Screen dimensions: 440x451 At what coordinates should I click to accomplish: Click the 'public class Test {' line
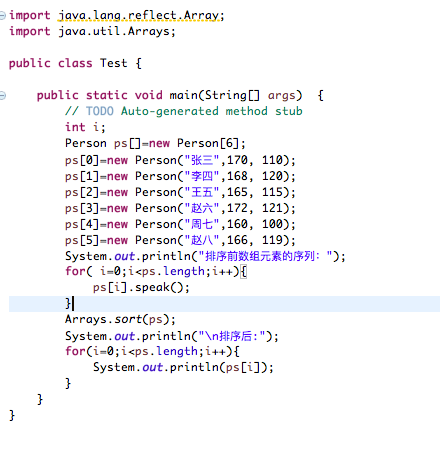75,63
